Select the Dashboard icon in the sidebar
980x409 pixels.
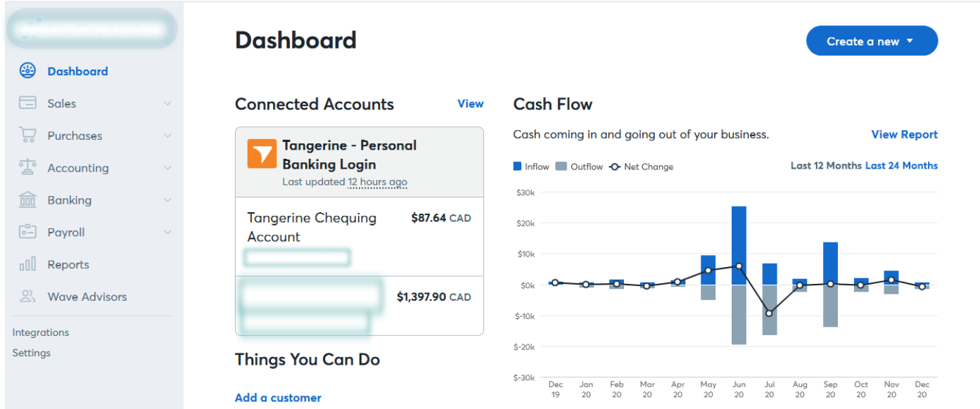(27, 70)
